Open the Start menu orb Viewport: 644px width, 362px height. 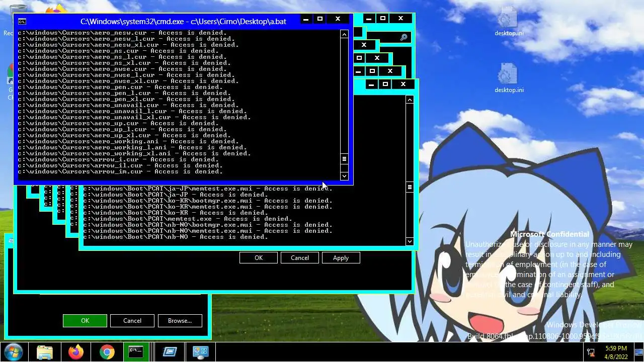(x=13, y=351)
